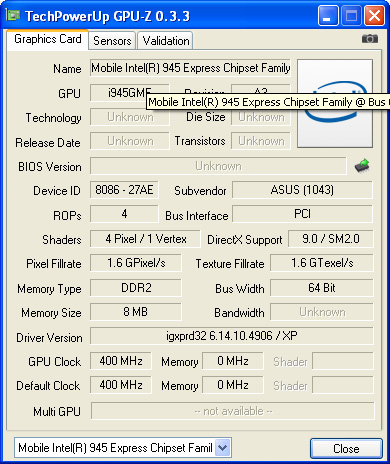Click the DirectX Support value 9.0 / SM2.0
This screenshot has width=390, height=464.
(x=331, y=239)
